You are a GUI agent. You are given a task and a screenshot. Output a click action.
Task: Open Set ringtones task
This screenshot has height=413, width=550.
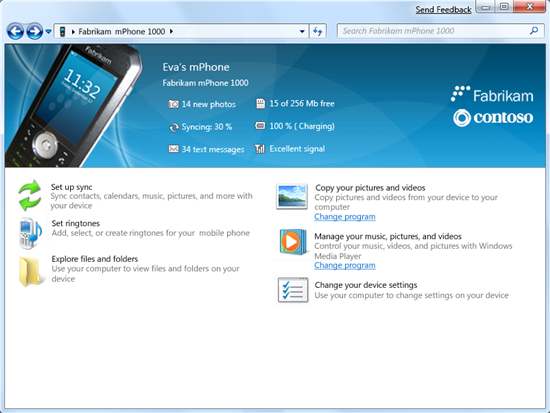click(x=75, y=224)
